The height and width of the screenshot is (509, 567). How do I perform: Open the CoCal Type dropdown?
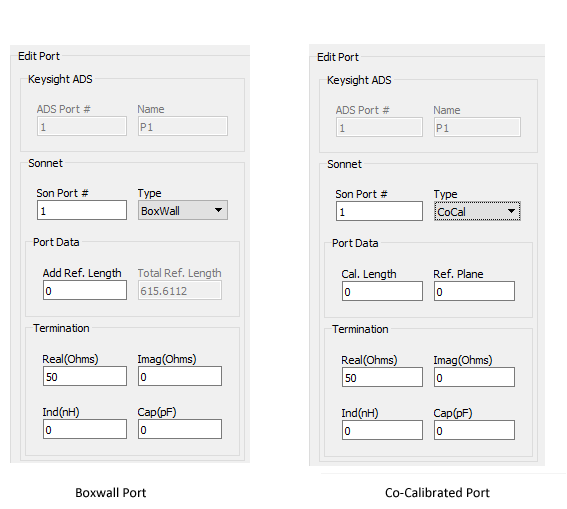[477, 211]
